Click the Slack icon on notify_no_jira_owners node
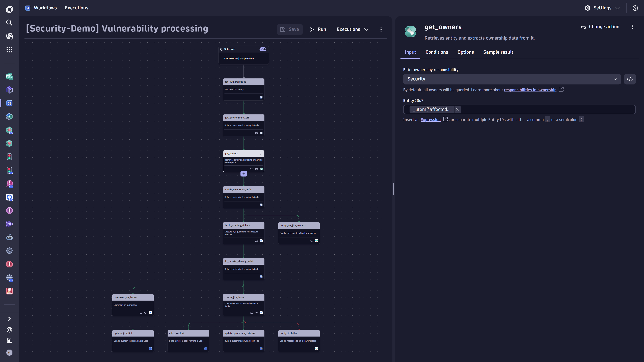Viewport: 644px width, 362px height. point(316,241)
